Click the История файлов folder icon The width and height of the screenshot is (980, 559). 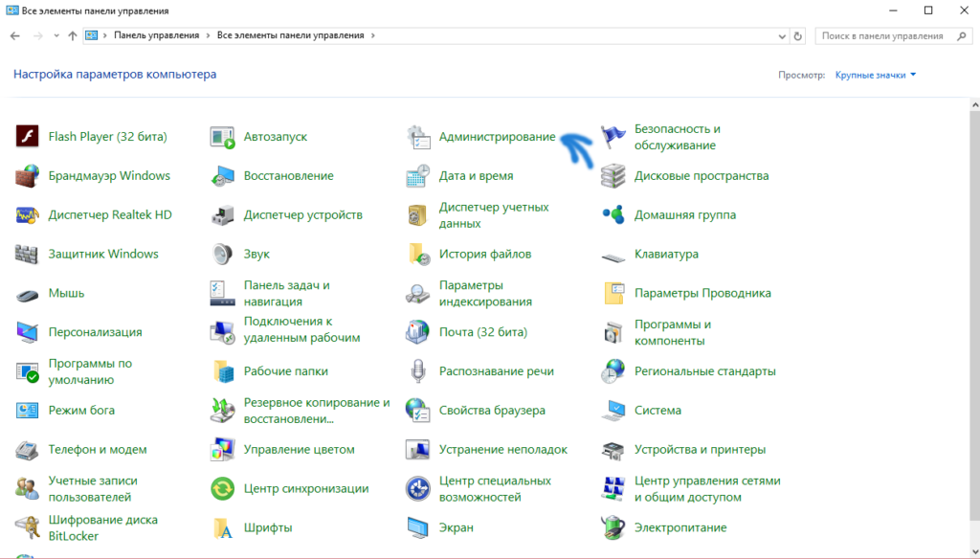click(x=418, y=254)
